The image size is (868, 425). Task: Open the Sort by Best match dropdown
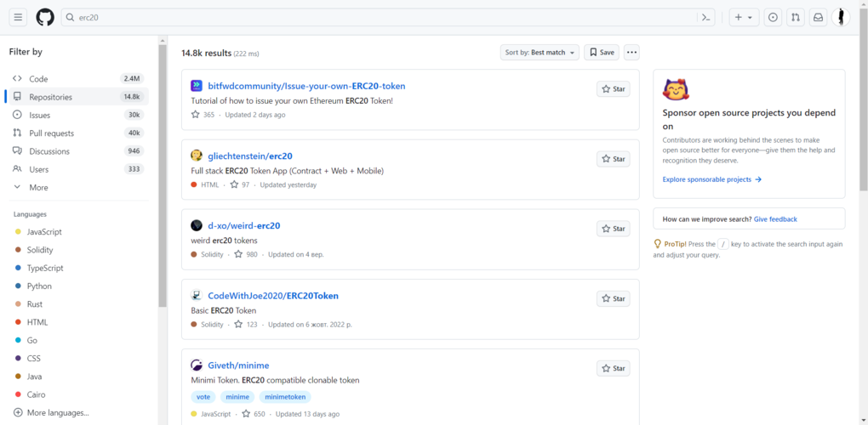[540, 53]
